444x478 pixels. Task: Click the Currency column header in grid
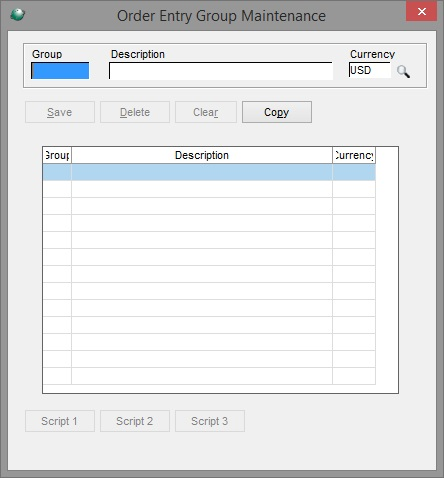click(354, 155)
